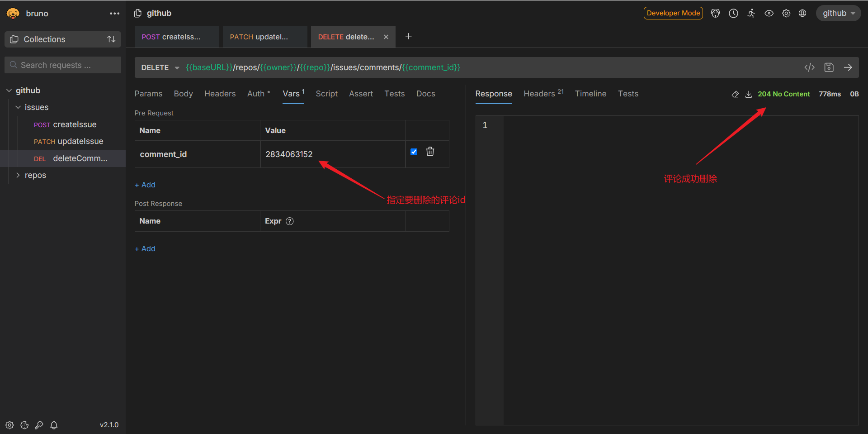Screen dimensions: 868x434
Task: Close the DELETE delete... tab
Action: tap(386, 37)
